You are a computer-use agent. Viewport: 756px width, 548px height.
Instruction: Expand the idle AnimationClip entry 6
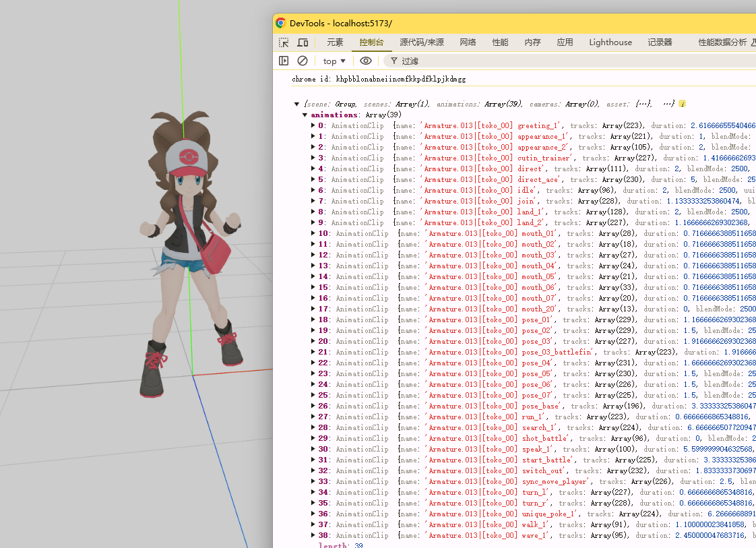[313, 190]
